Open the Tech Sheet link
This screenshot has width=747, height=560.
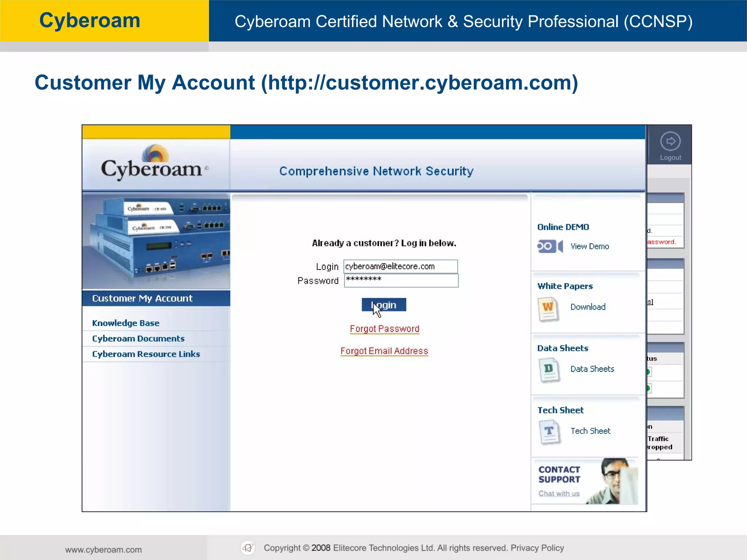(x=591, y=431)
